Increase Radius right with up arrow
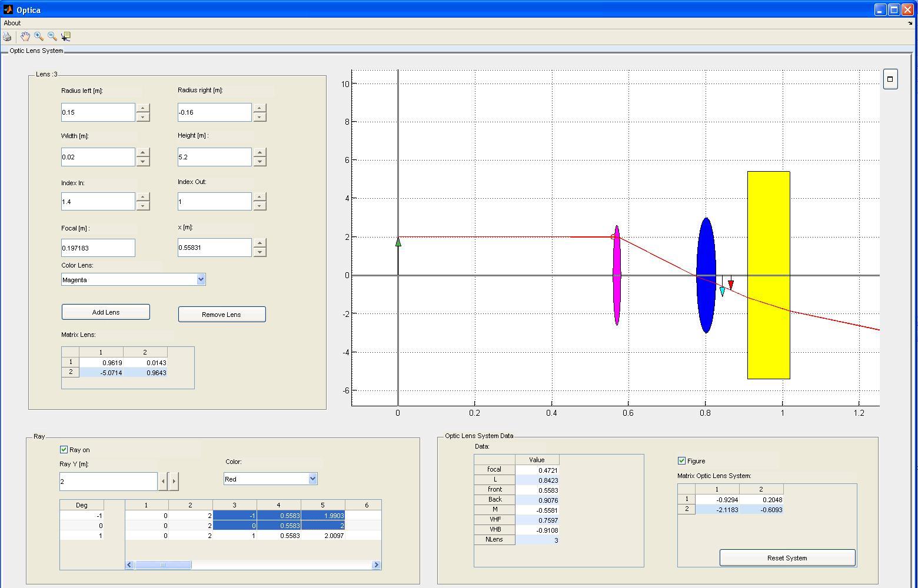Viewport: 918px width, 588px height. coord(260,108)
